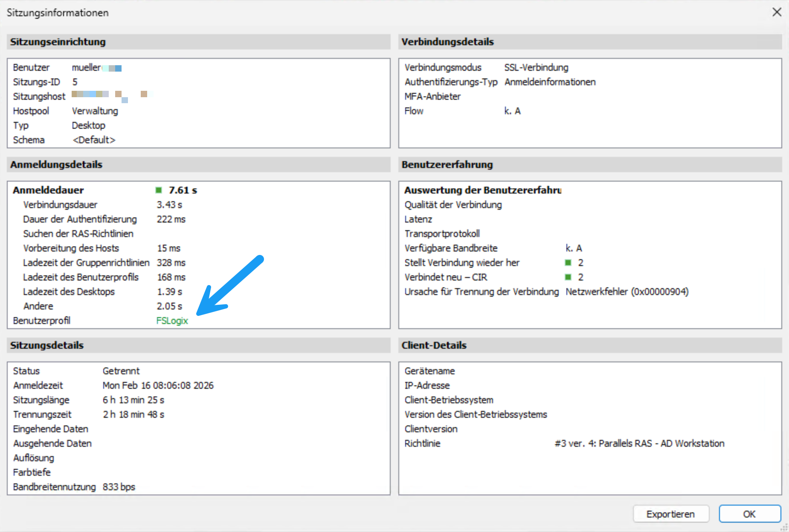This screenshot has height=532, width=789.
Task: Click the Anmeldezeit timestamp value
Action: point(158,385)
